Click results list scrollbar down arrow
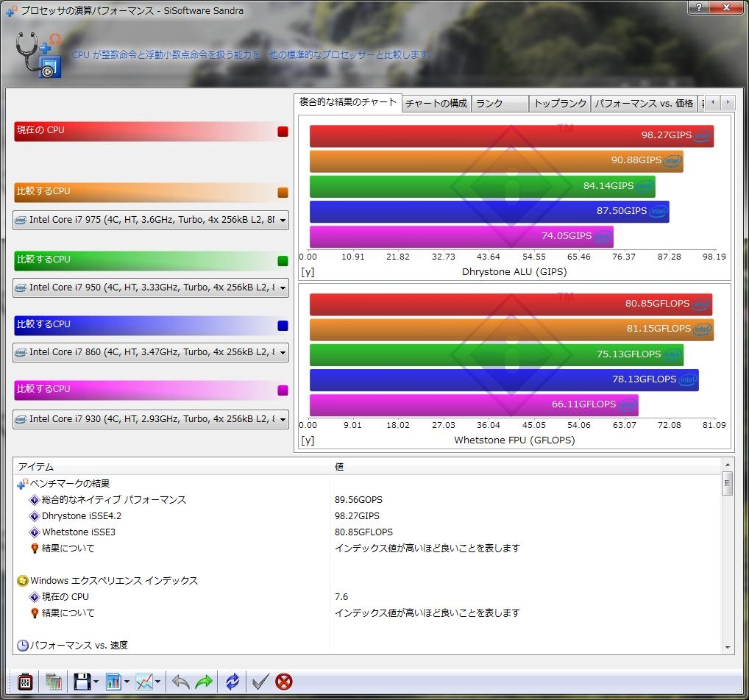The height and width of the screenshot is (700, 749). (728, 648)
